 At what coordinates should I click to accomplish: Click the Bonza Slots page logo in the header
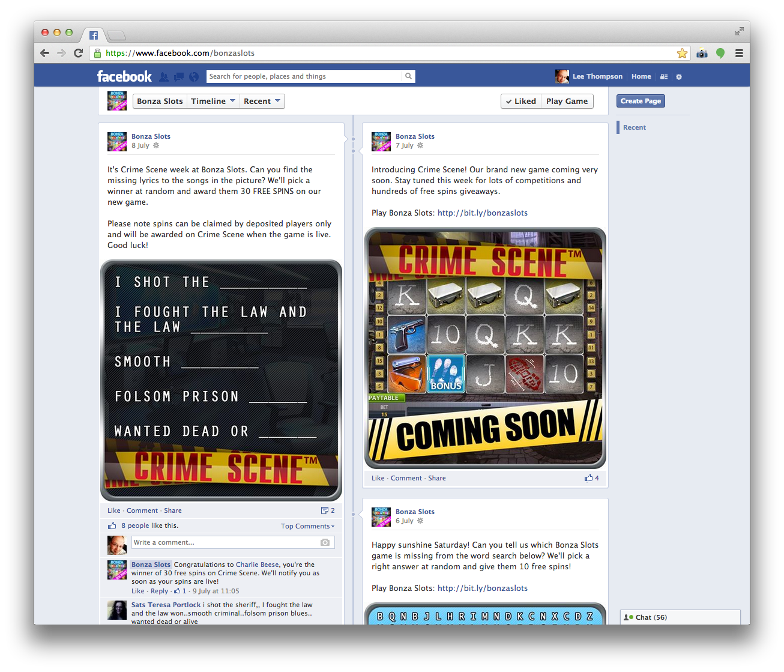coord(117,101)
